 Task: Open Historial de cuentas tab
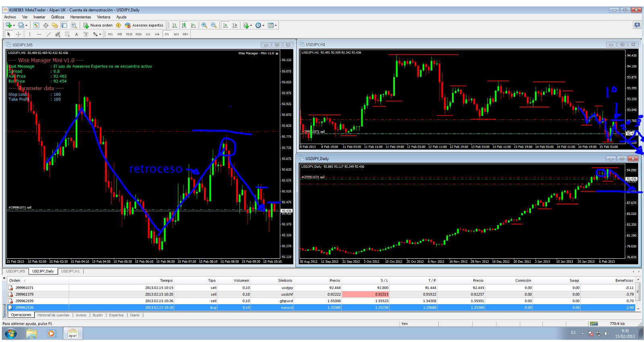[x=53, y=315]
